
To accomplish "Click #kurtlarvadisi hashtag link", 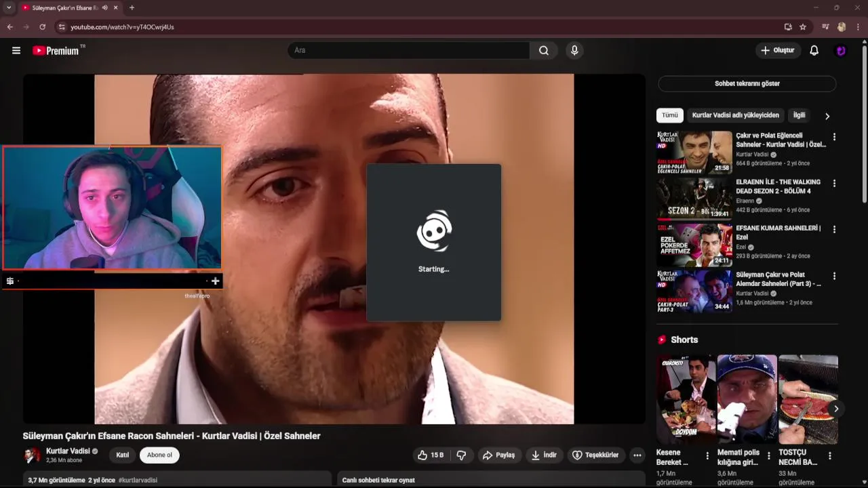I will coord(138,480).
